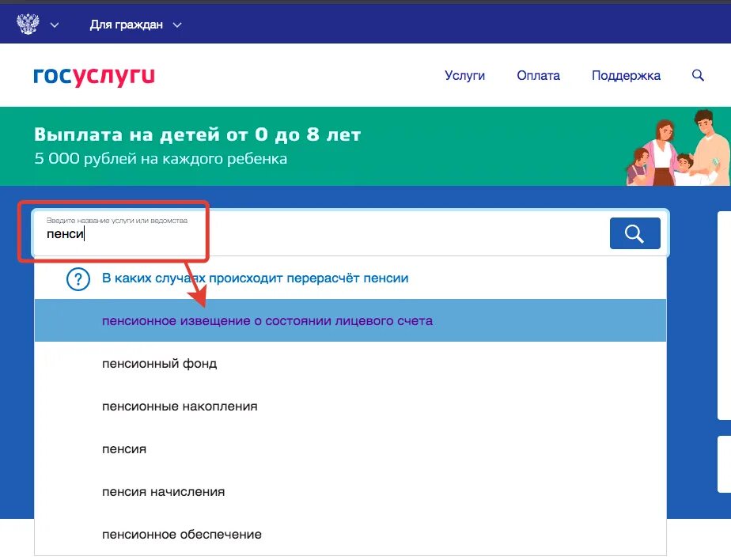This screenshot has height=560, width=731.
Task: Click the Госуслуги logo
Action: 94,77
